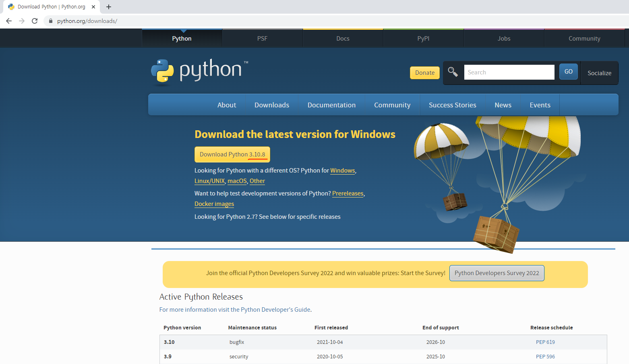Click the 2021-10-04 release date
The width and height of the screenshot is (629, 364).
330,342
